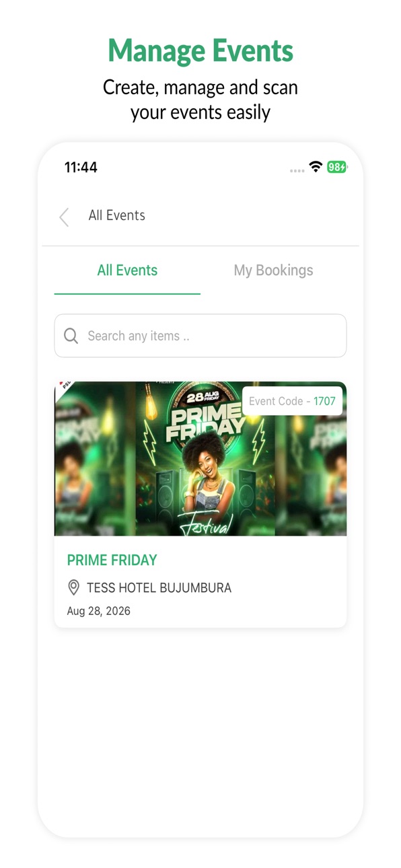Tap the 11:44 status bar clock
The width and height of the screenshot is (401, 868).
(81, 168)
